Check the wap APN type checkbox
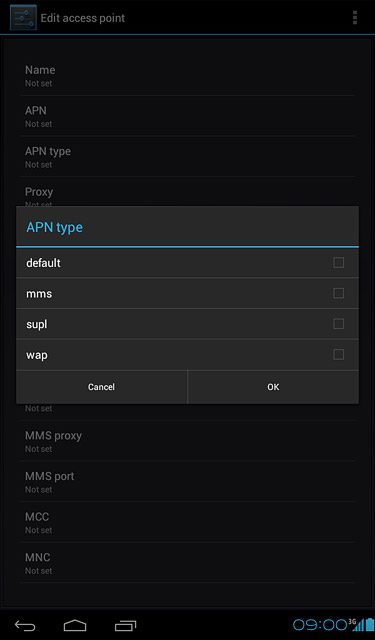Image resolution: width=375 pixels, height=640 pixels. click(338, 354)
